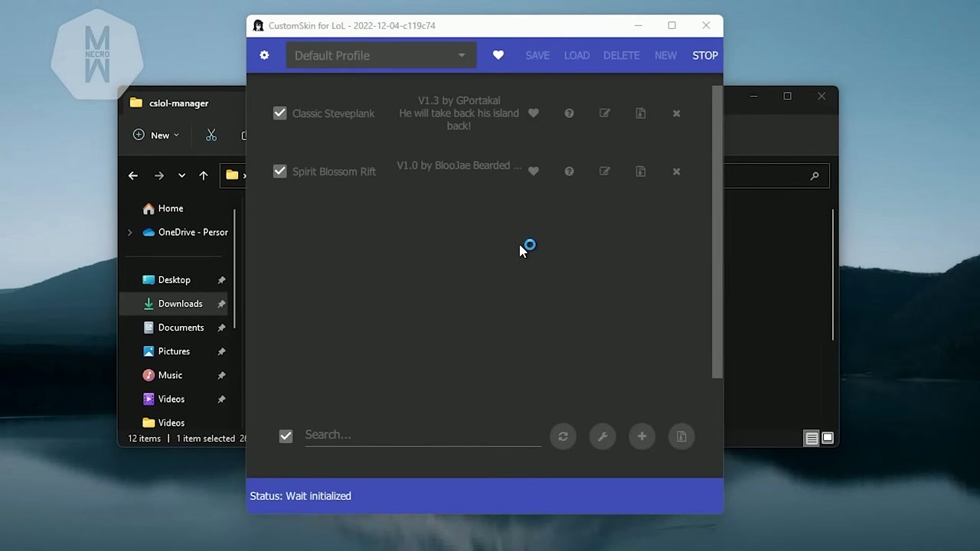Click the search magnifier in File Explorer
980x551 pixels.
click(815, 176)
